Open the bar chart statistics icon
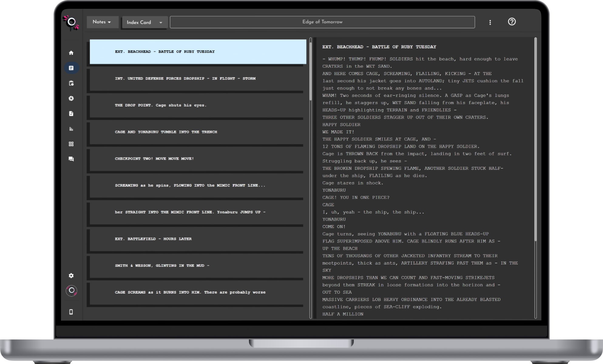This screenshot has height=364, width=603. tap(71, 129)
